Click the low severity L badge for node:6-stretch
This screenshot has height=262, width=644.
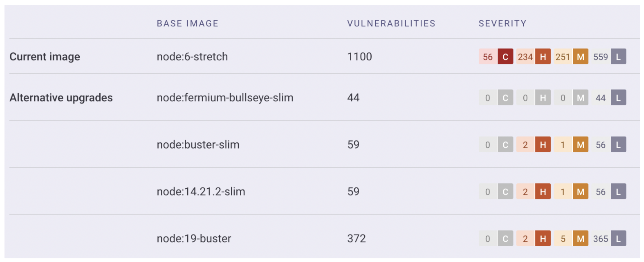pyautogui.click(x=618, y=57)
